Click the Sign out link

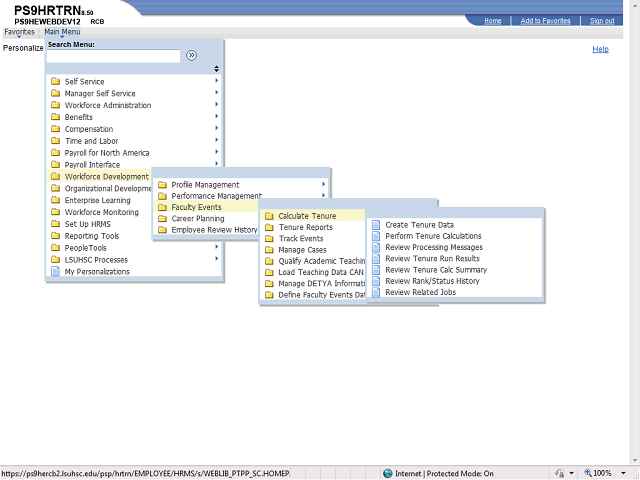click(x=602, y=20)
